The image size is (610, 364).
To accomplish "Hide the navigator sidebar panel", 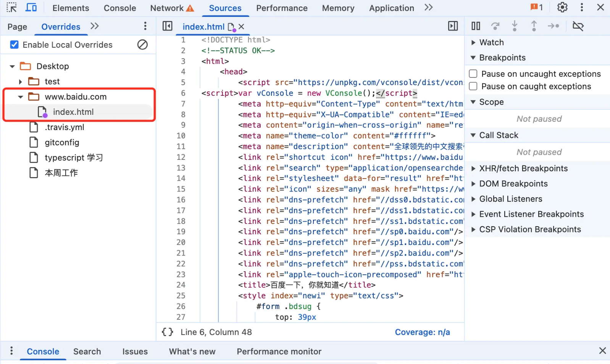I will coord(167,26).
